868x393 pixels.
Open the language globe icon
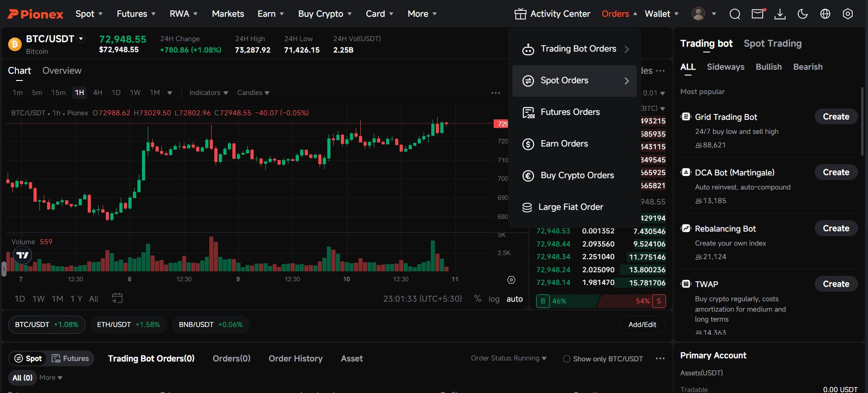(825, 14)
